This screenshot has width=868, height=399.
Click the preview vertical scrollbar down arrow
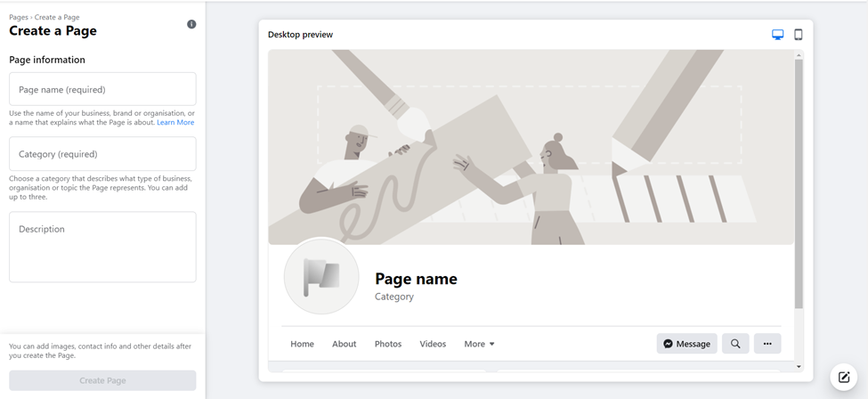click(799, 366)
